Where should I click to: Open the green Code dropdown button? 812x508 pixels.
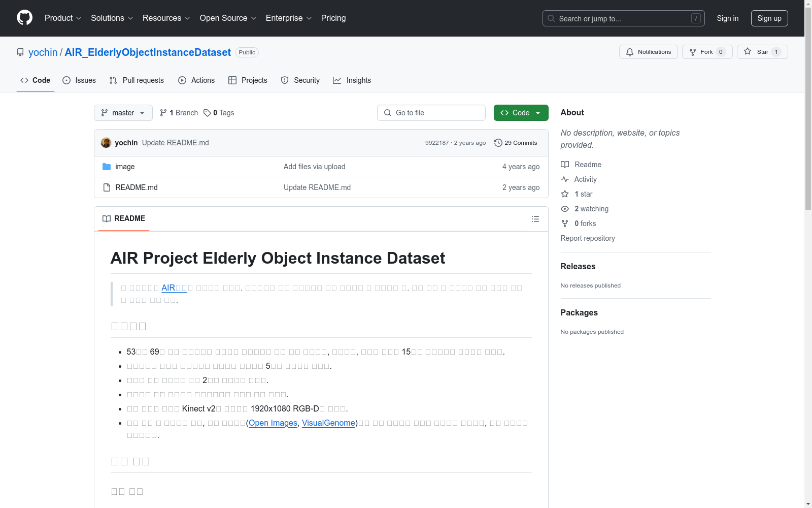pyautogui.click(x=521, y=113)
